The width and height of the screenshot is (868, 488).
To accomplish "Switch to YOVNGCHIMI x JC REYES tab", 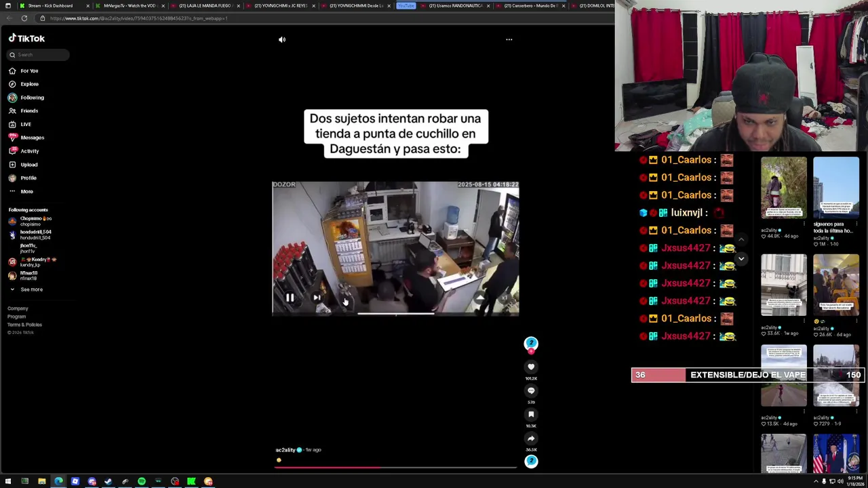I will pos(279,5).
